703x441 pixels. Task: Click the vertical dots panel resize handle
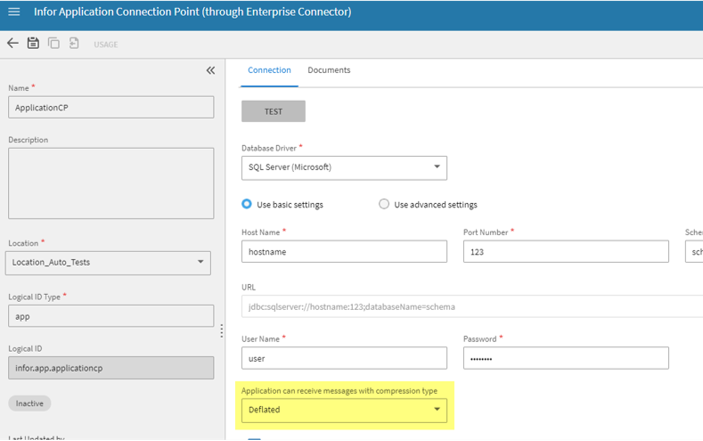221,331
